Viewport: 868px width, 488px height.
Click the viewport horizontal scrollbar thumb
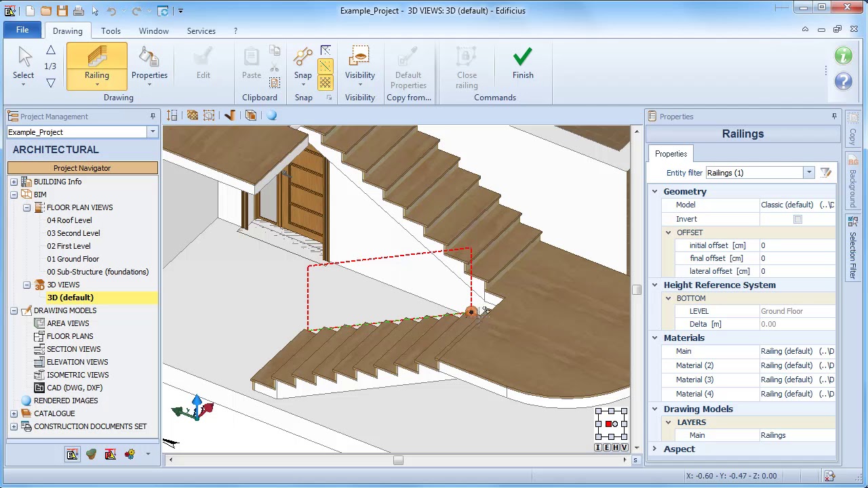click(x=398, y=460)
